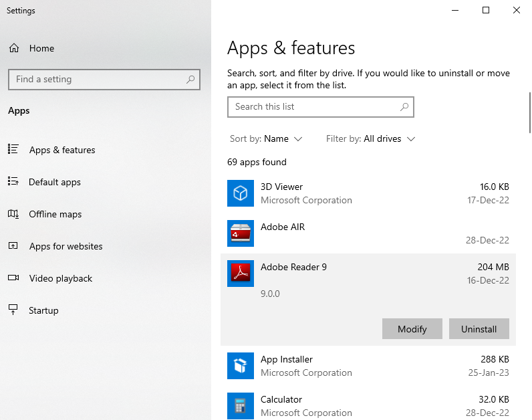
Task: Click Uninstall for Adobe Reader 9
Action: [479, 328]
